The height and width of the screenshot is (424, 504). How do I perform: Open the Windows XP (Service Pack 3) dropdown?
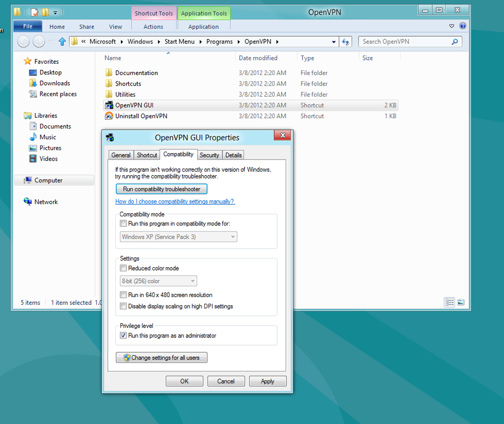pyautogui.click(x=179, y=237)
